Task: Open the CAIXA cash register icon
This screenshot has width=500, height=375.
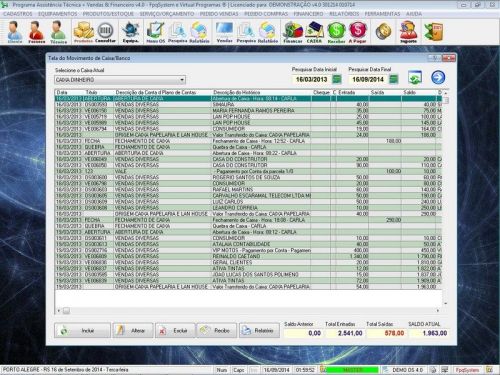Action: (314, 32)
